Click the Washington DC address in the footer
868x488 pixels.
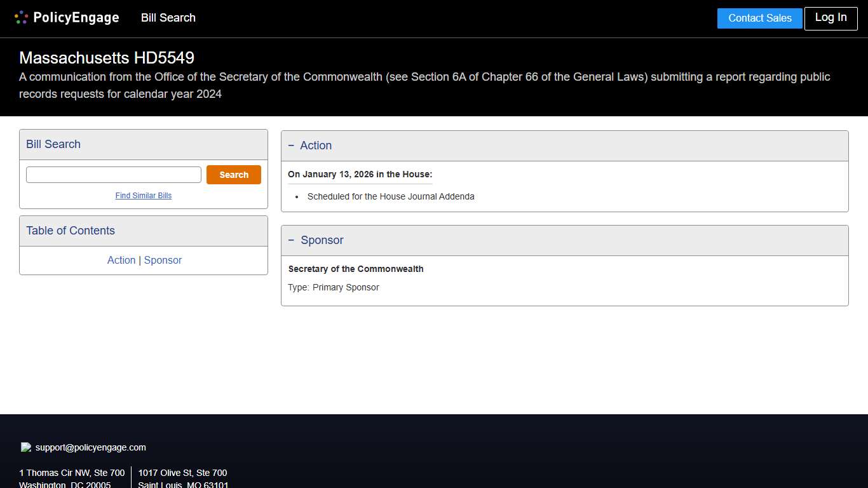coord(72,477)
